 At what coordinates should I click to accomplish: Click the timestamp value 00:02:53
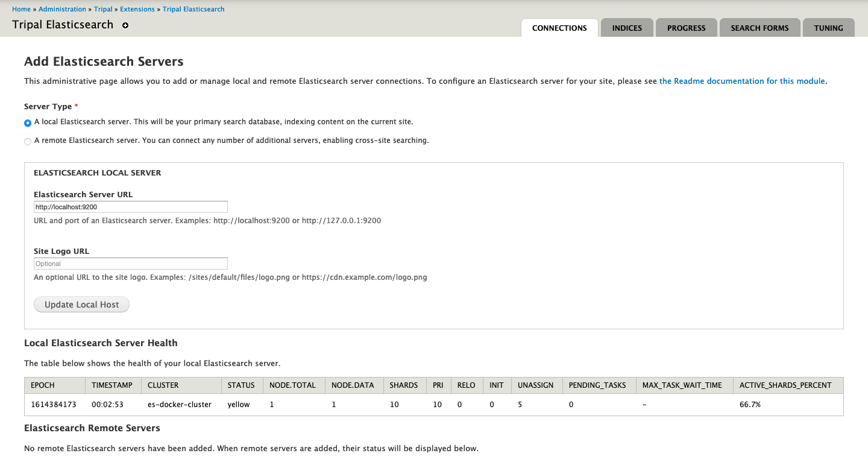[107, 405]
